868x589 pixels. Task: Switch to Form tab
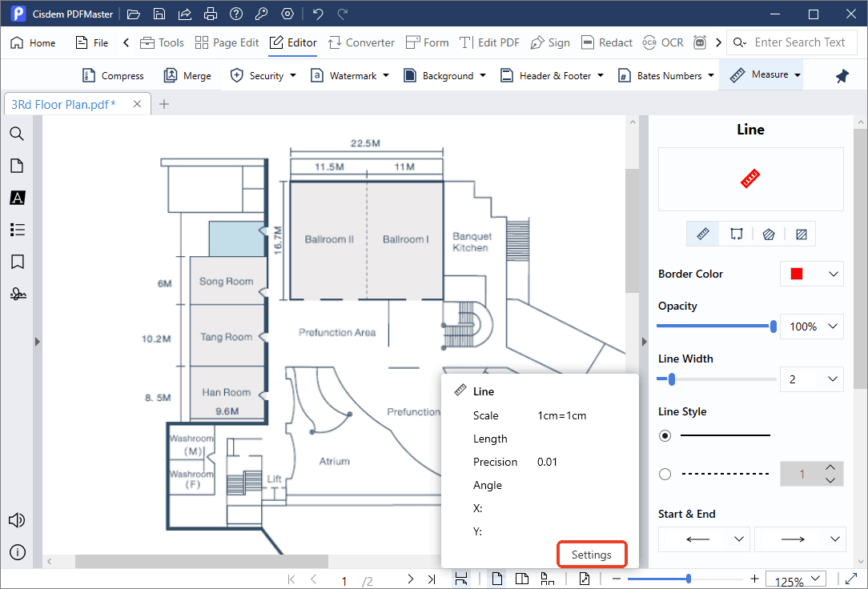click(427, 42)
